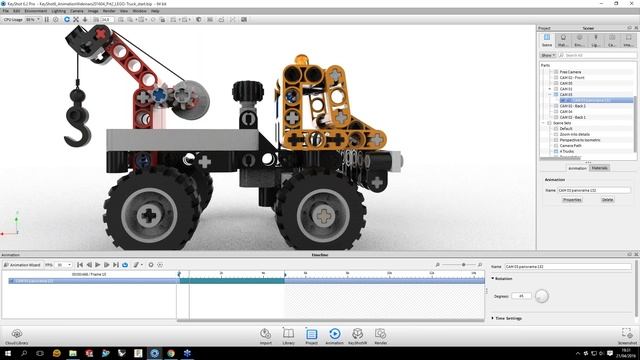Image resolution: width=640 pixels, height=360 pixels.
Task: Toggle the Project panel
Action: [311, 337]
